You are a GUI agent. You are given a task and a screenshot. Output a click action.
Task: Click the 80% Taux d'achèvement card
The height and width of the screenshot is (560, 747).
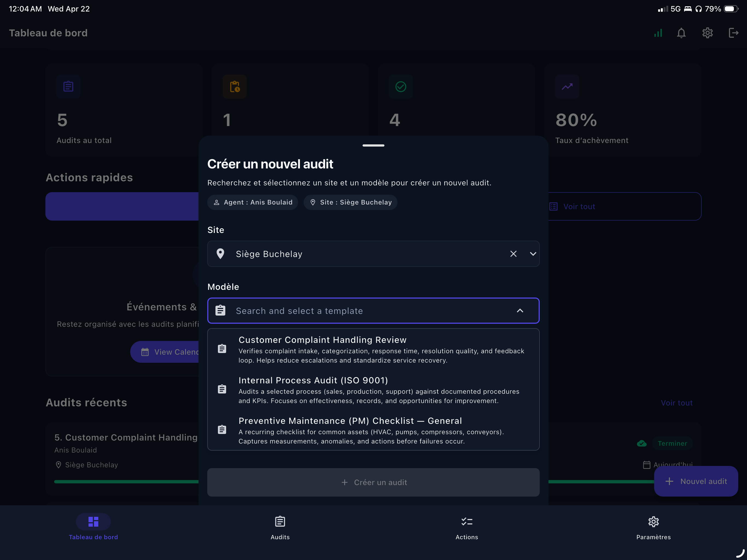pos(623,110)
